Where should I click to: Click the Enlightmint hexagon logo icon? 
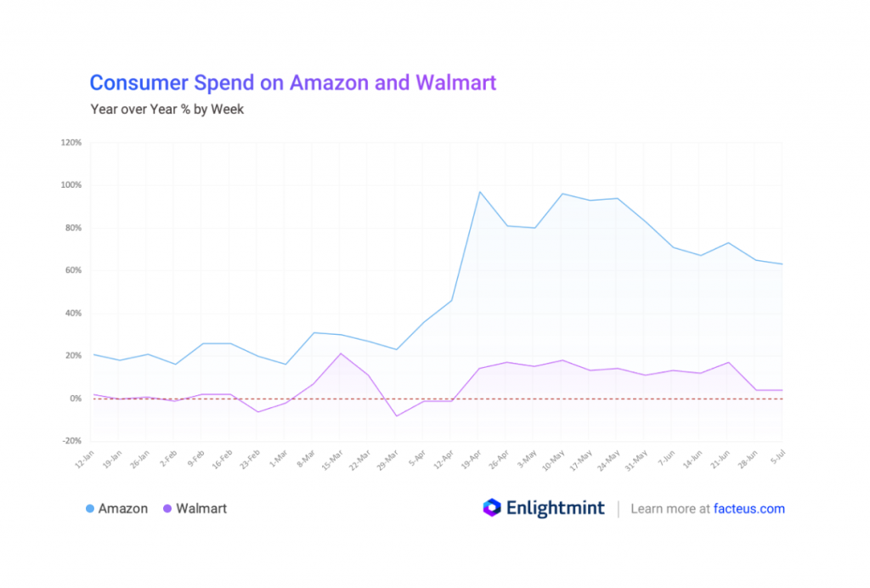[493, 508]
